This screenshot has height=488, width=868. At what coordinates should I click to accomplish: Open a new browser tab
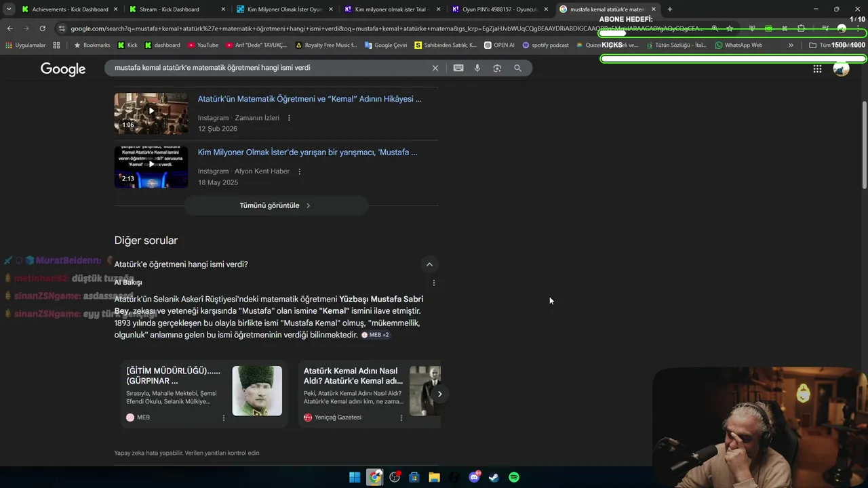(669, 9)
